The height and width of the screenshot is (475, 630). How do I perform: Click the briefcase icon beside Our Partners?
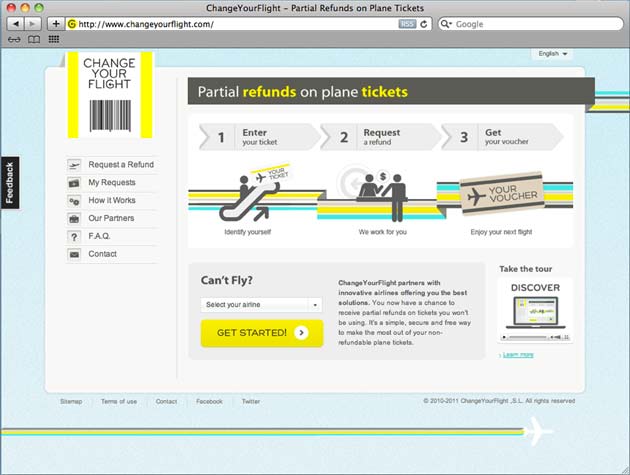tap(74, 219)
